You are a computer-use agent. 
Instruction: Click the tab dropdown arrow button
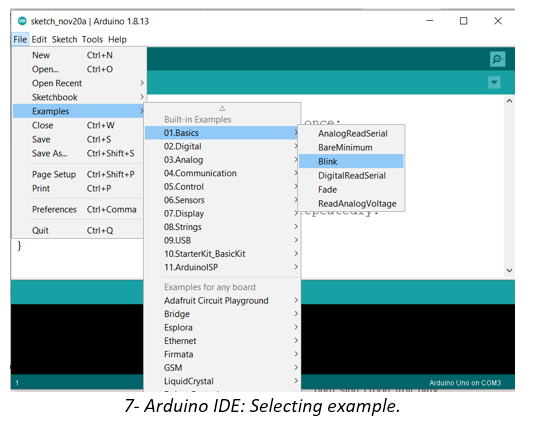coord(494,83)
